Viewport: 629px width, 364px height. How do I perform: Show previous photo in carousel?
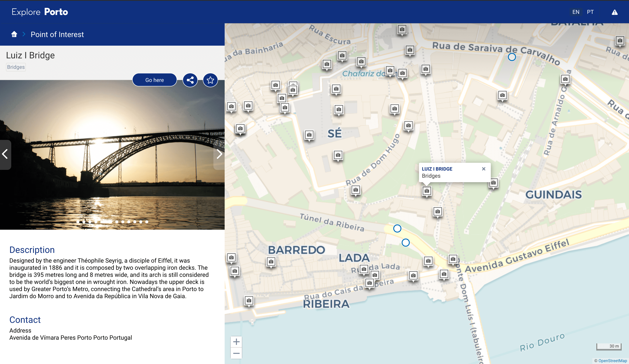point(5,154)
